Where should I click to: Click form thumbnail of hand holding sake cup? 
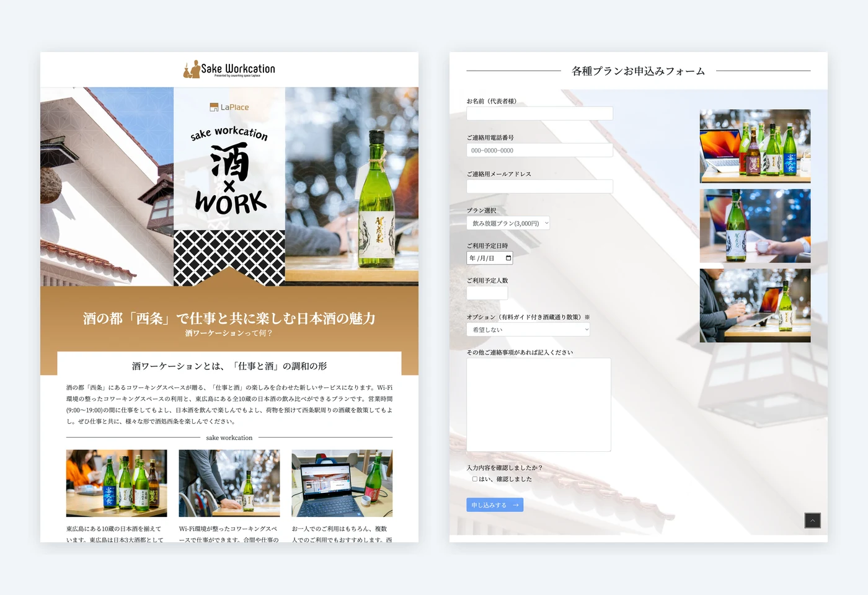click(755, 226)
